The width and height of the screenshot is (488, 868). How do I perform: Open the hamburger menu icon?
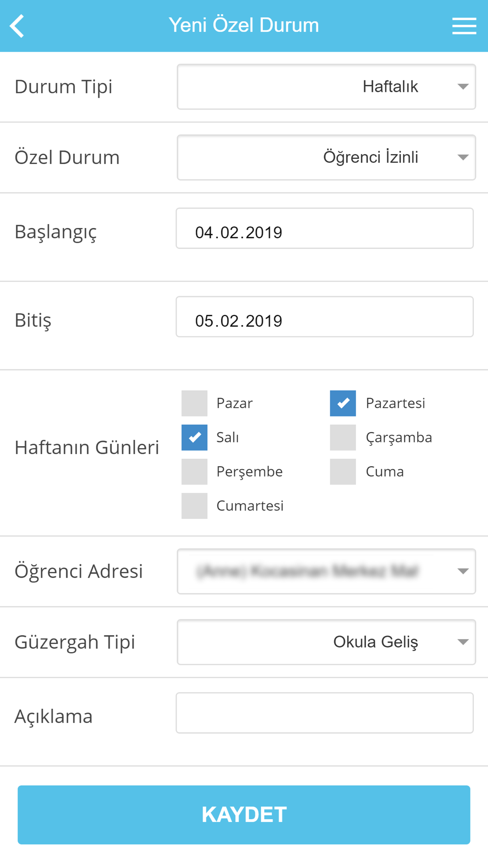point(464,26)
